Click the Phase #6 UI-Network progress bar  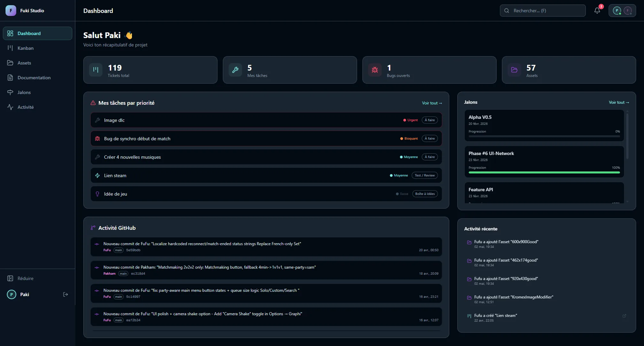click(544, 172)
